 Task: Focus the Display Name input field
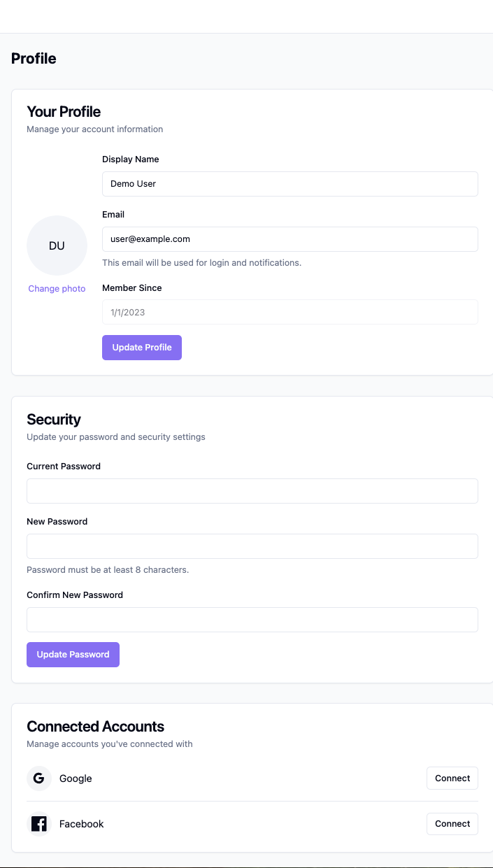[290, 184]
